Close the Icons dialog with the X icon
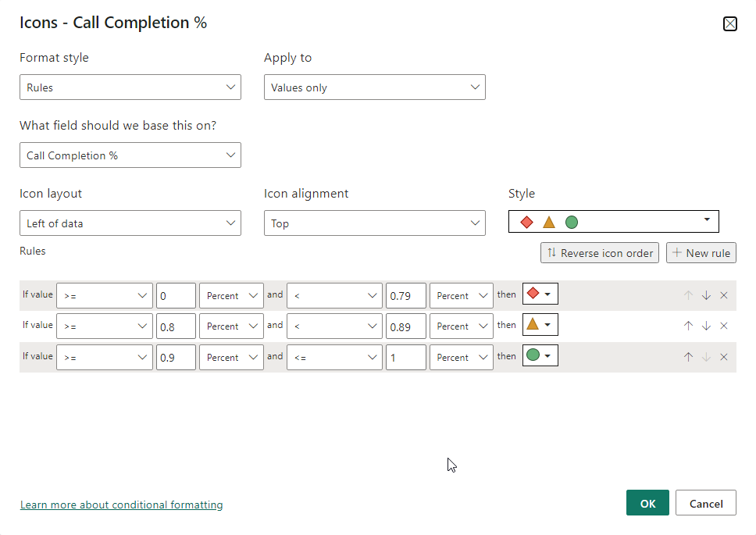Viewport: 756px width, 535px height. [729, 23]
